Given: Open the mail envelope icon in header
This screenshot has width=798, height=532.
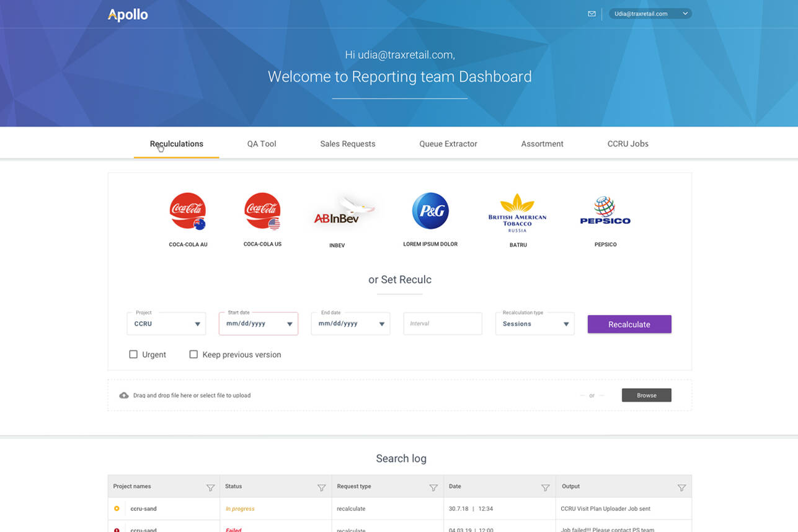Looking at the screenshot, I should coord(592,14).
